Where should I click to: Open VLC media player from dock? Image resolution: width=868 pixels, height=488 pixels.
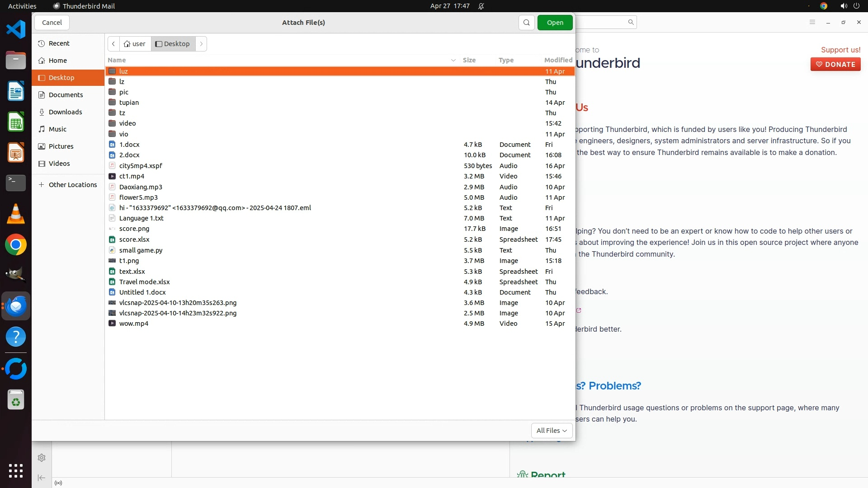16,214
